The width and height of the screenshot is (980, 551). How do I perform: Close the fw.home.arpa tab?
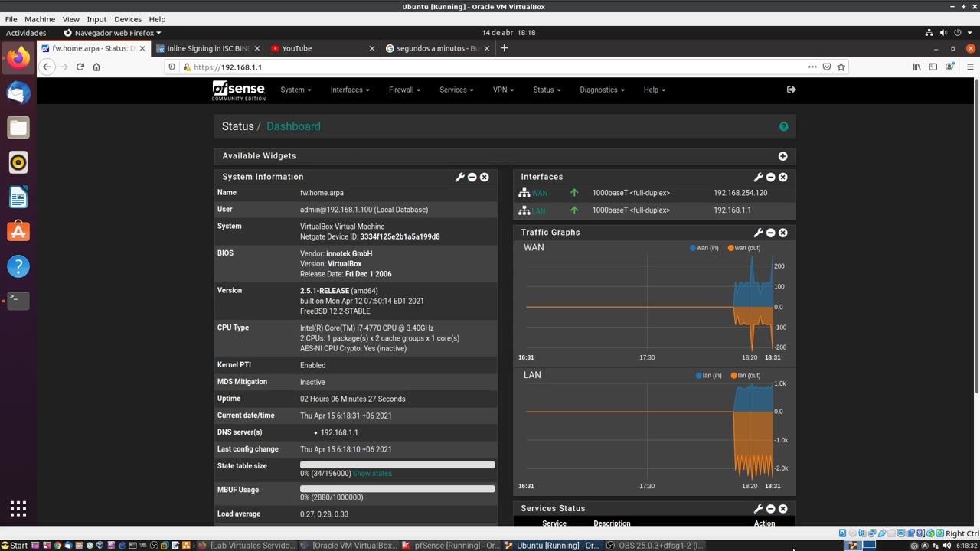click(x=142, y=48)
